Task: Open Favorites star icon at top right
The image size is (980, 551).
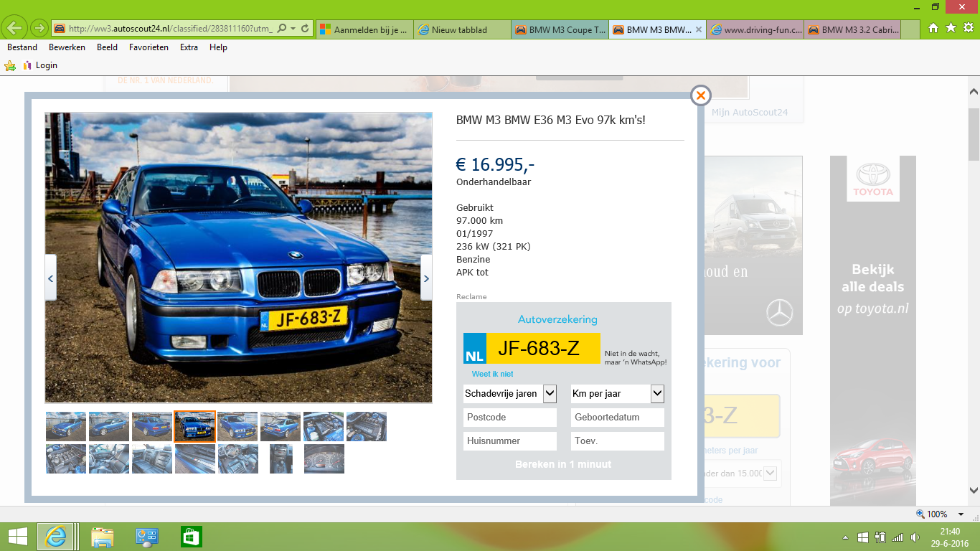Action: click(x=951, y=28)
